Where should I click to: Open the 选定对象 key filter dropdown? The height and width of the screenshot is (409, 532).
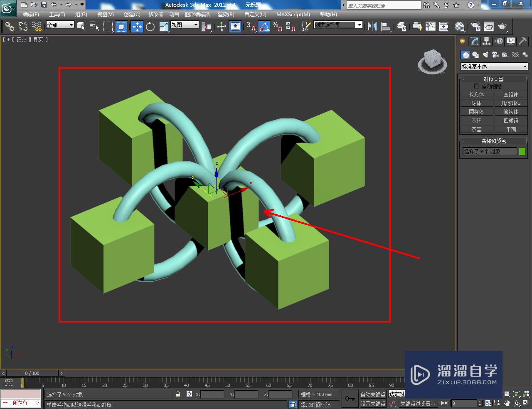click(x=397, y=394)
